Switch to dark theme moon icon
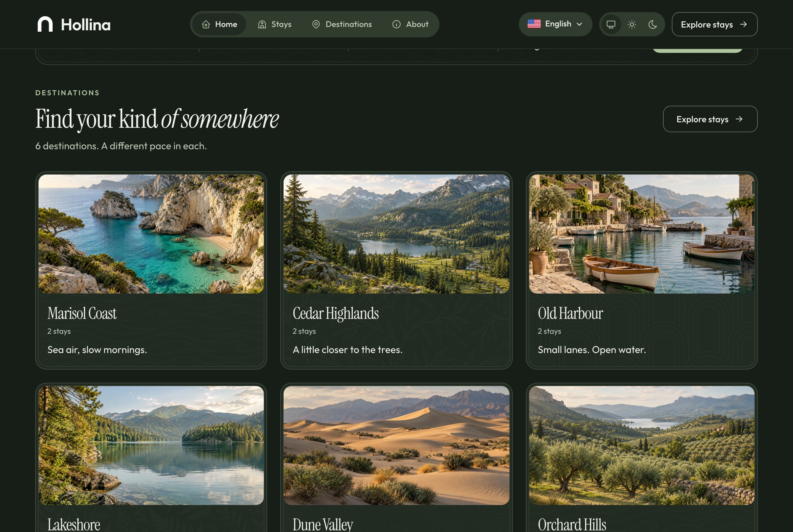 [x=652, y=25]
